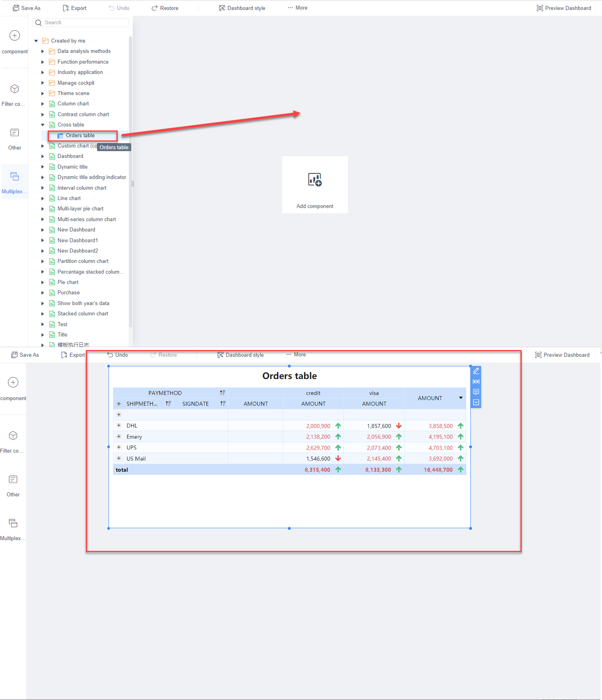The image size is (602, 700).
Task: Sort by PAYMETHOD using its sort icon
Action: [x=222, y=393]
